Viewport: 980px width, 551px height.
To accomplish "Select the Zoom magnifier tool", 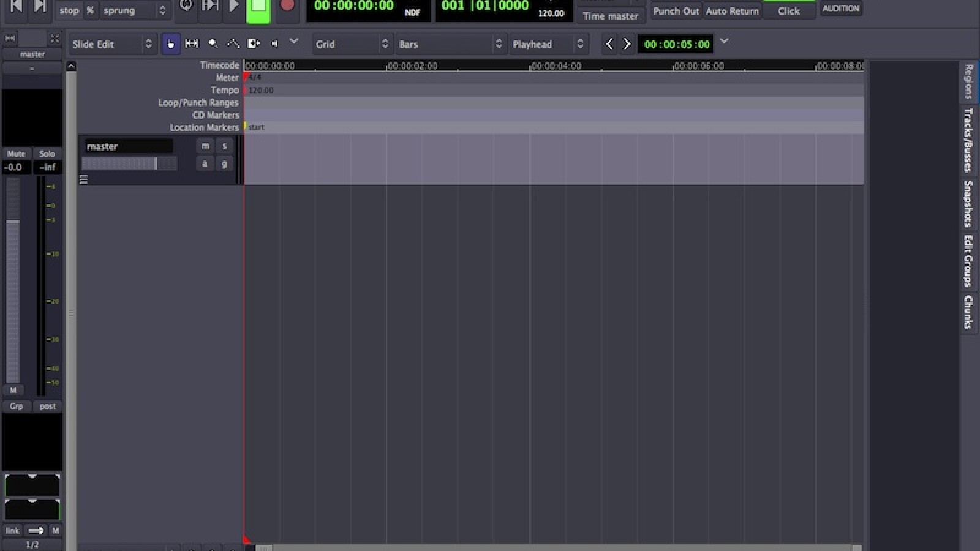I will (x=213, y=44).
